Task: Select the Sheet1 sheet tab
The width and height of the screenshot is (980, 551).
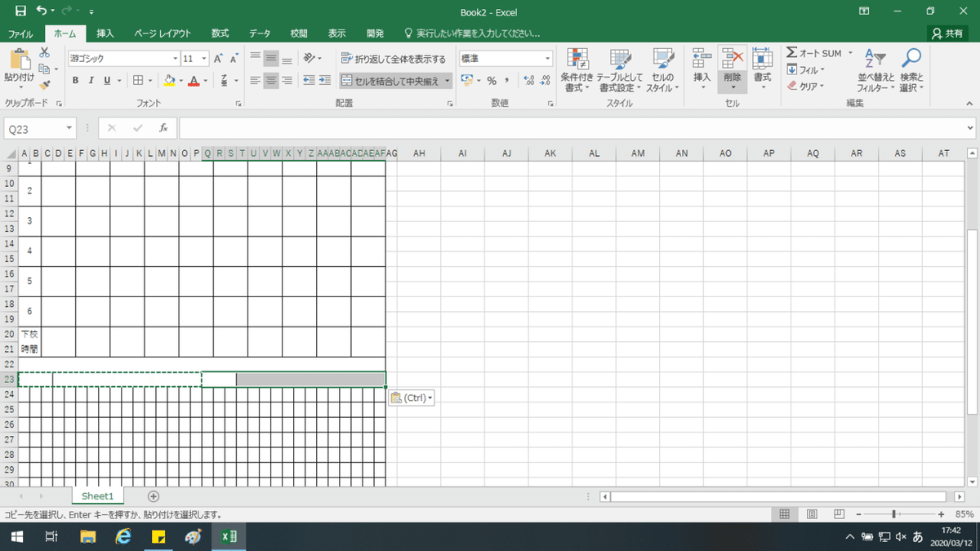Action: pos(97,496)
